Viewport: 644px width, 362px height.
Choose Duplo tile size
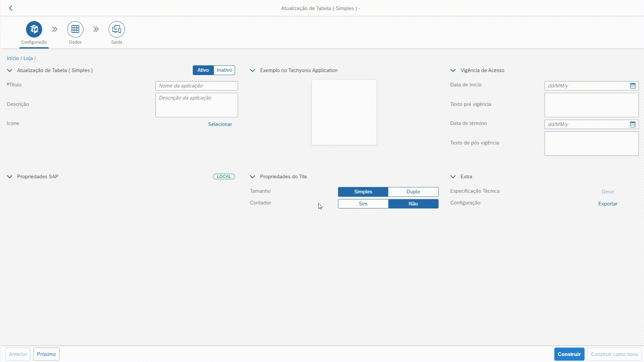[413, 192]
